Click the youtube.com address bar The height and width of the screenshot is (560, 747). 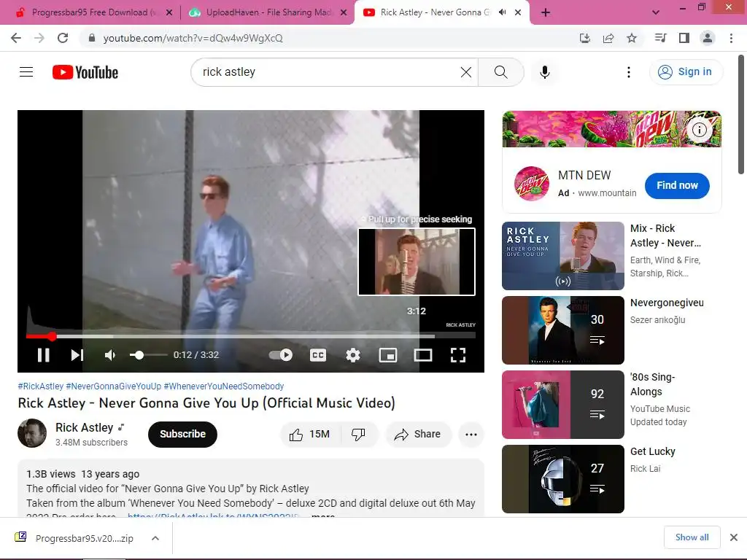[329, 38]
